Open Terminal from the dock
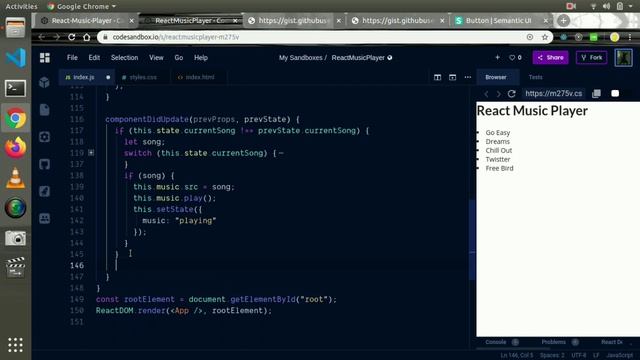 (16, 88)
